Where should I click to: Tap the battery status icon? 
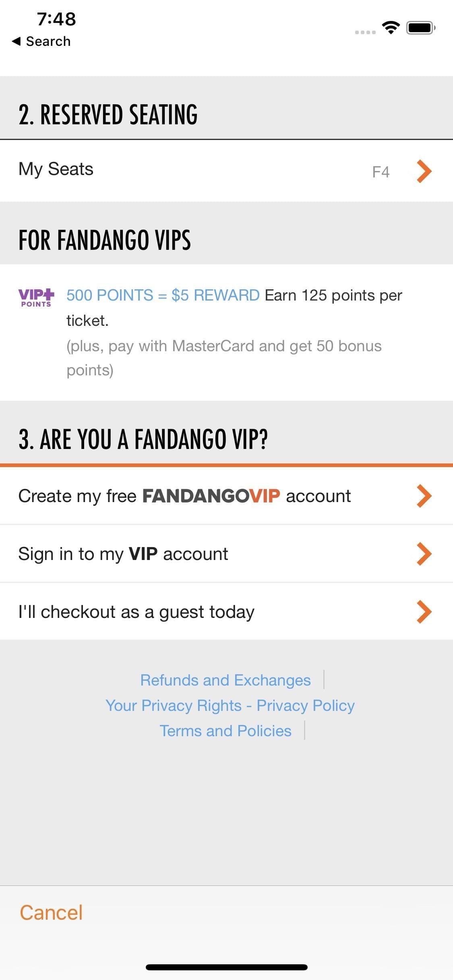420,28
